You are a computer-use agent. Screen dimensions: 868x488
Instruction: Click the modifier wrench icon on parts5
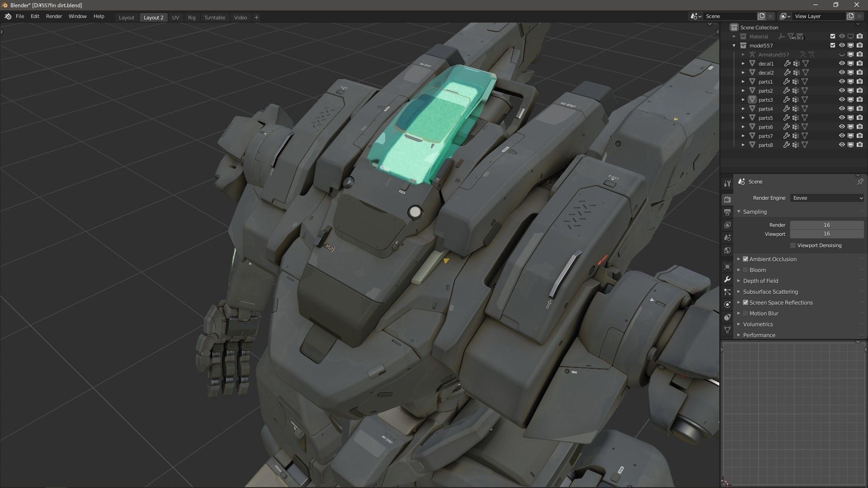click(x=787, y=117)
